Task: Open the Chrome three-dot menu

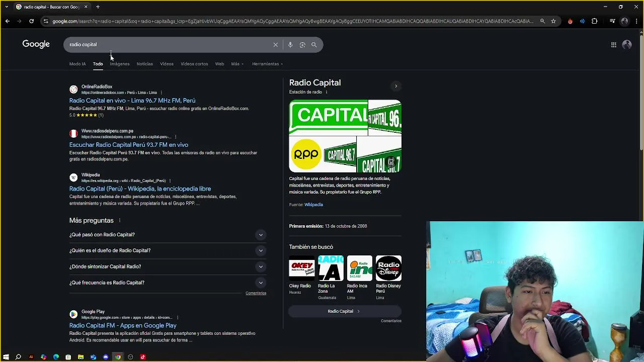Action: coord(636,21)
